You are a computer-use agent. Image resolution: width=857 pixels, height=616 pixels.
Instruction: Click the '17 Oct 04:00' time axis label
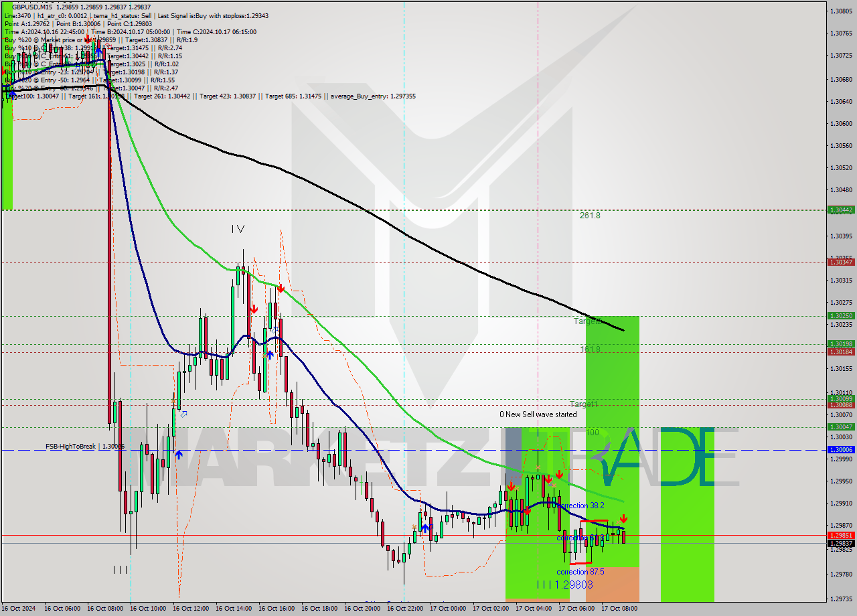tap(534, 609)
